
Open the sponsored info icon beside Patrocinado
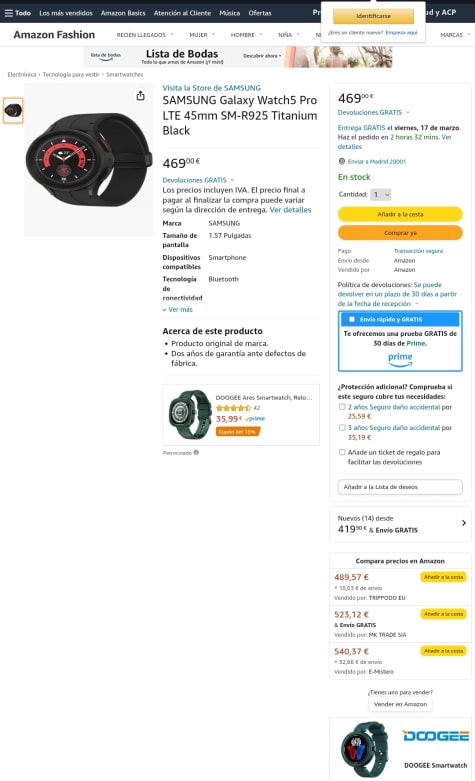(196, 453)
